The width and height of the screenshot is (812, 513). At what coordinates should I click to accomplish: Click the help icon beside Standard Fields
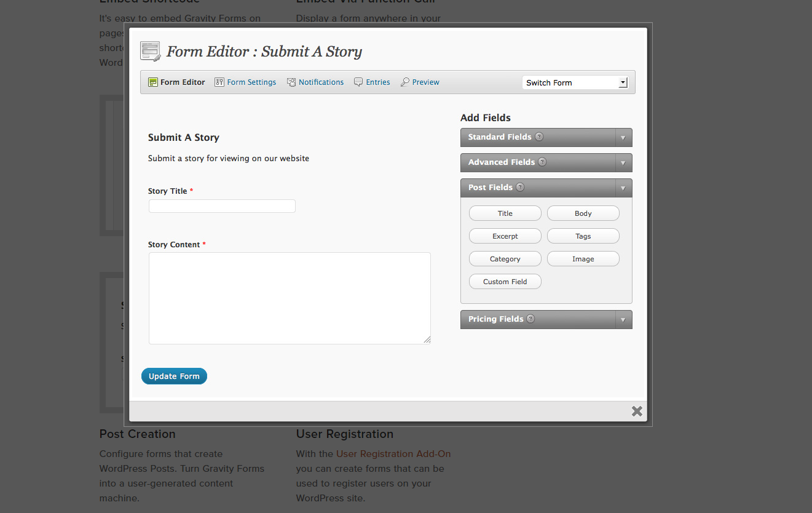539,137
